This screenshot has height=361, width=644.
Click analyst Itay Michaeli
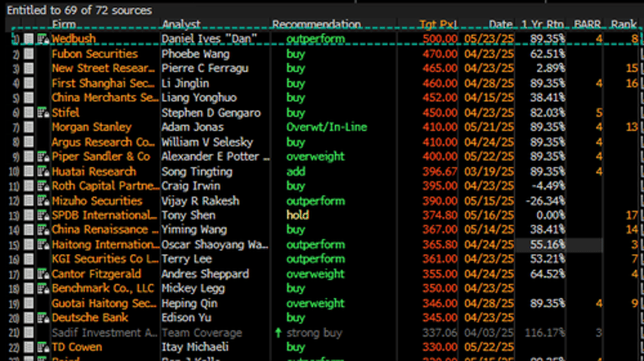[195, 347]
